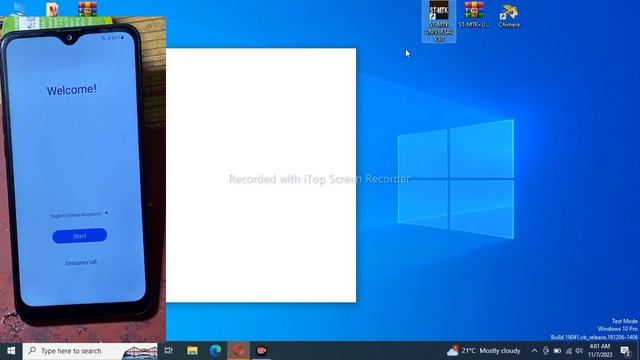640x360 pixels.
Task: Click the 'Type here to search' box
Action: click(x=90, y=351)
